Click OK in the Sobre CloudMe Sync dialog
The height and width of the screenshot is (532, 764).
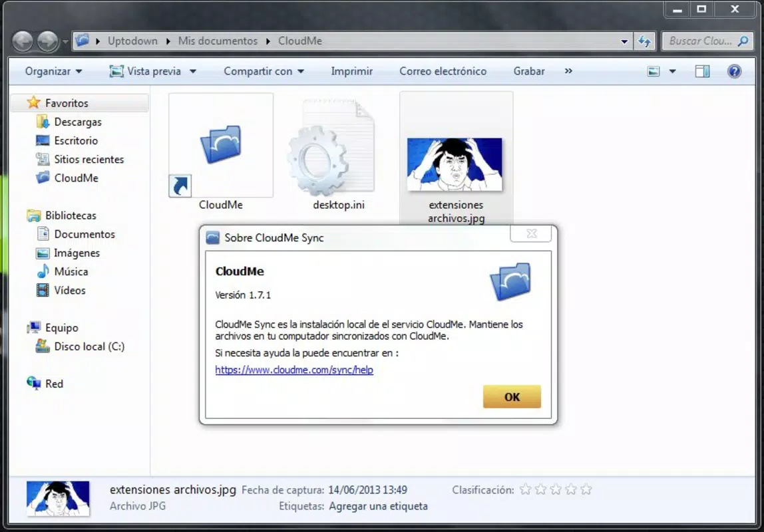512,397
